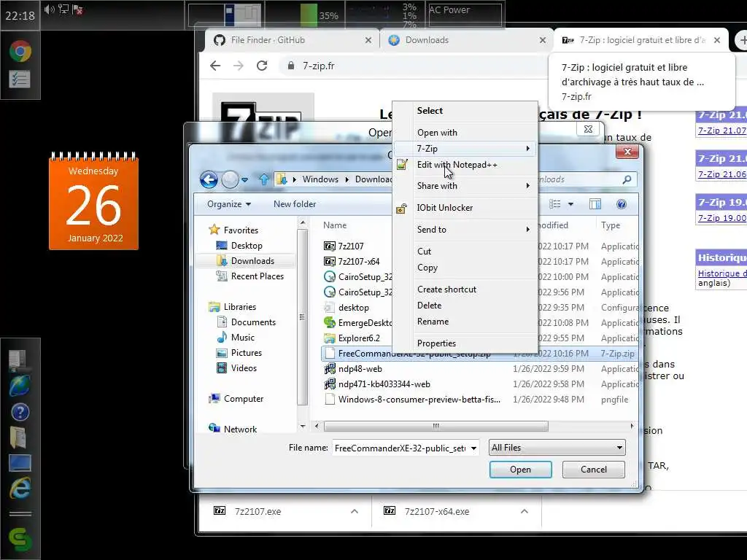Open the 7-Zip submenu in context menu
This screenshot has height=560, width=747.
(465, 149)
